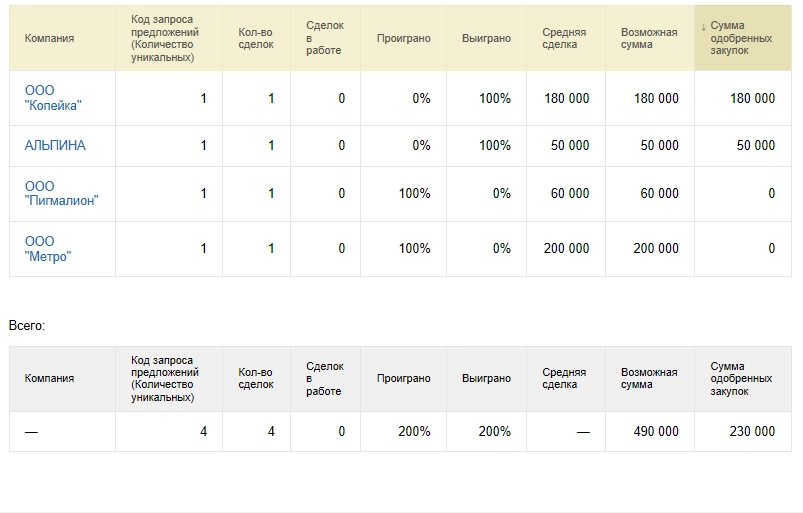Click the sort arrow in highlighted approved purchases header
This screenshot has height=513, width=803.
click(703, 26)
